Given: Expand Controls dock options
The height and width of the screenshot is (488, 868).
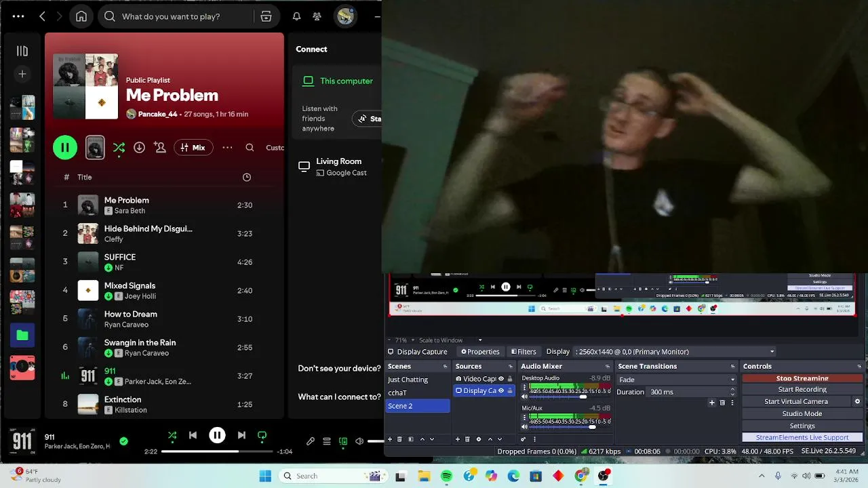Looking at the screenshot, I should (x=859, y=367).
